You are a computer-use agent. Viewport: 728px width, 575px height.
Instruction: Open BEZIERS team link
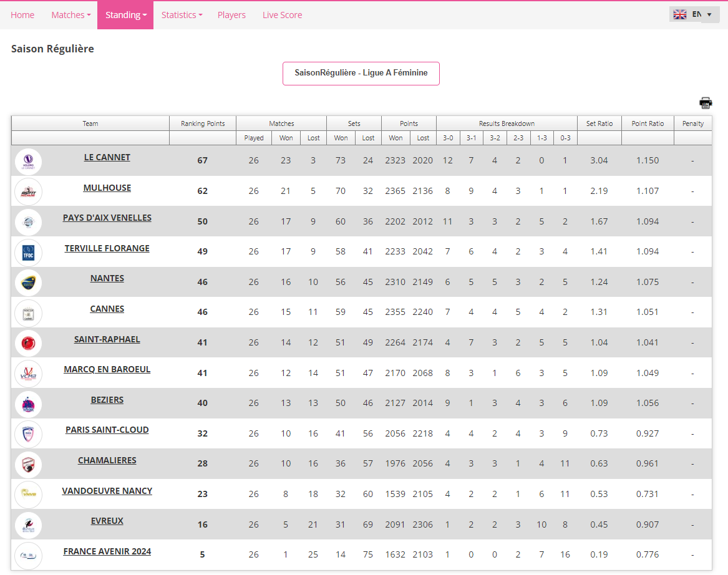point(107,400)
